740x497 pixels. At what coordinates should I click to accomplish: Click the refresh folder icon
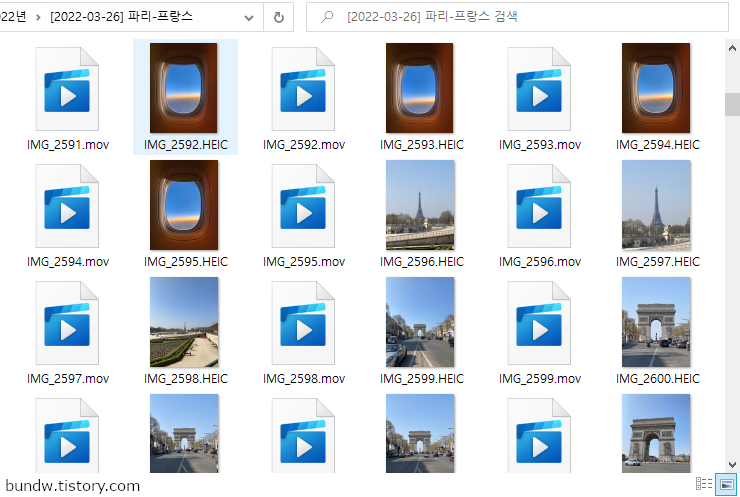click(279, 17)
